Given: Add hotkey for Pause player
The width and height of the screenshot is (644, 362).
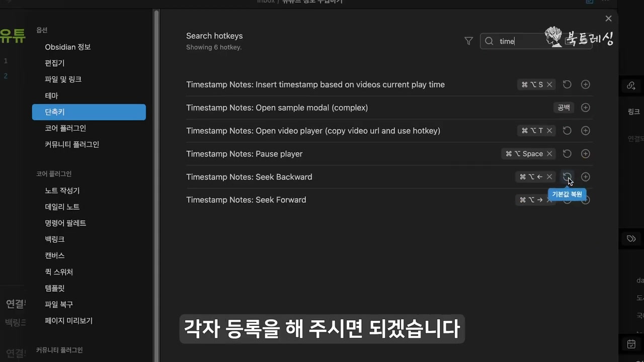Looking at the screenshot, I should click(x=585, y=154).
